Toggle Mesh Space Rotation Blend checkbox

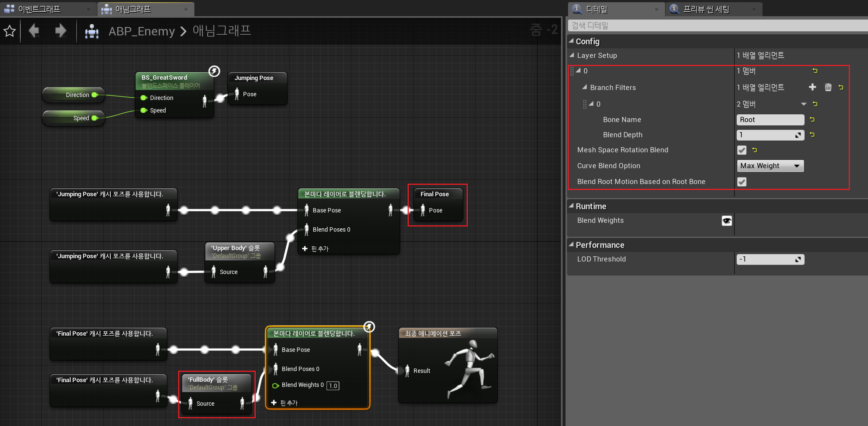coord(741,150)
